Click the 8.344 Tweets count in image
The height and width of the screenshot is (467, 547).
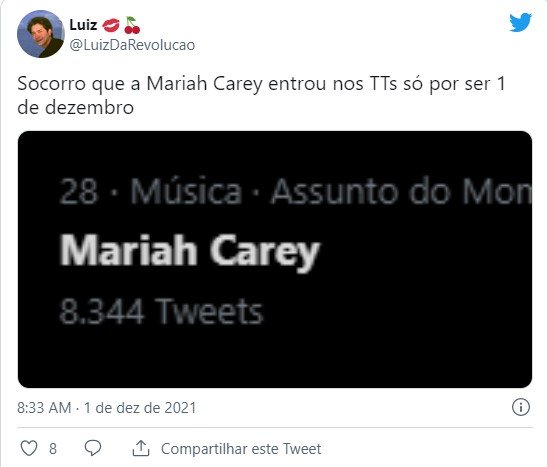(161, 311)
